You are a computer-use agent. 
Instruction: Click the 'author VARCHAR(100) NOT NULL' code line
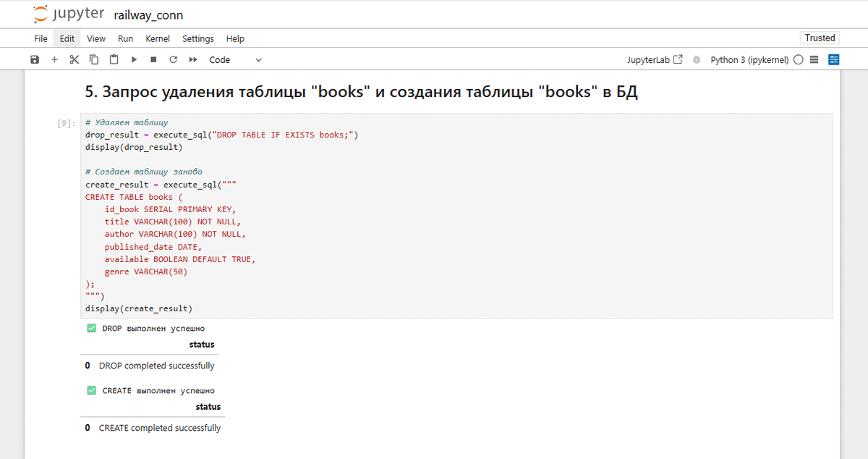click(x=176, y=234)
